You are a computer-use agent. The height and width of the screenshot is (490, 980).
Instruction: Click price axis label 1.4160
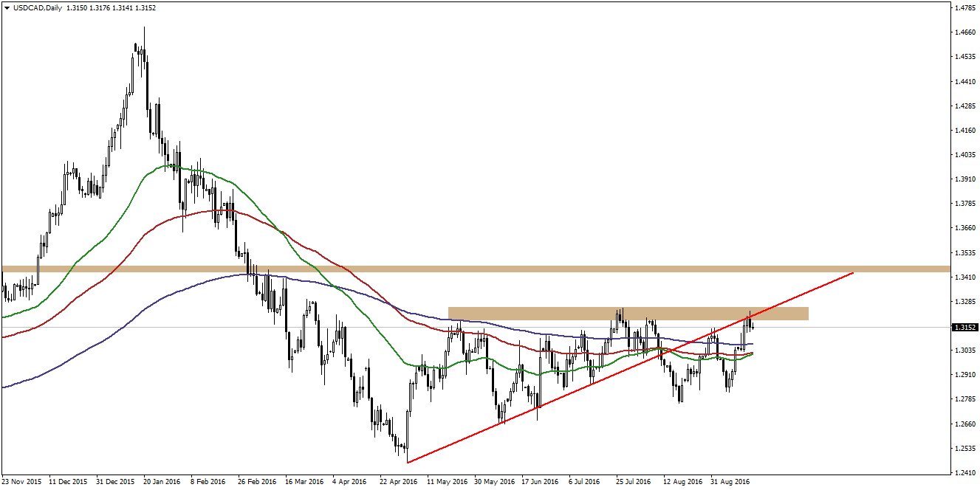(966, 131)
